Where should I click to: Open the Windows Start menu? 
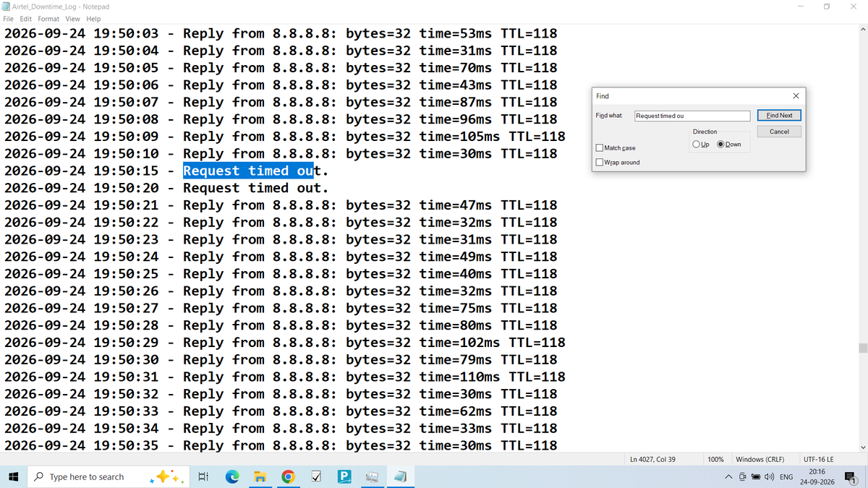[13, 477]
